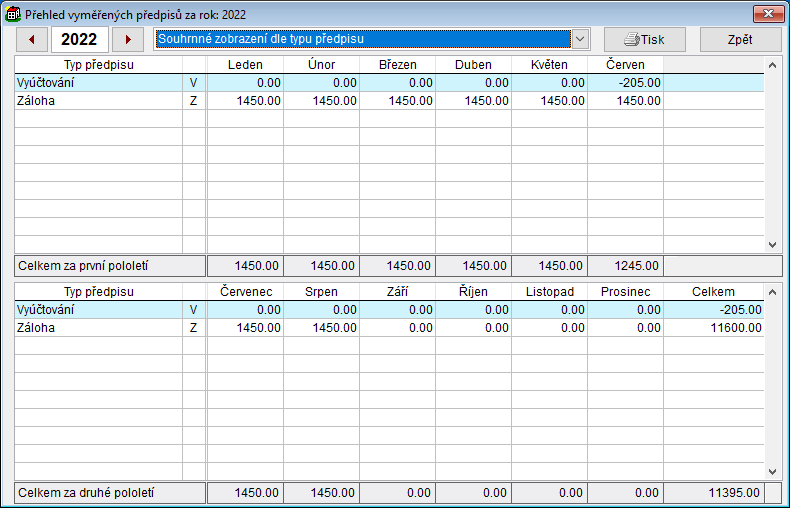
Task: Click the previous year arrow button
Action: (x=32, y=39)
